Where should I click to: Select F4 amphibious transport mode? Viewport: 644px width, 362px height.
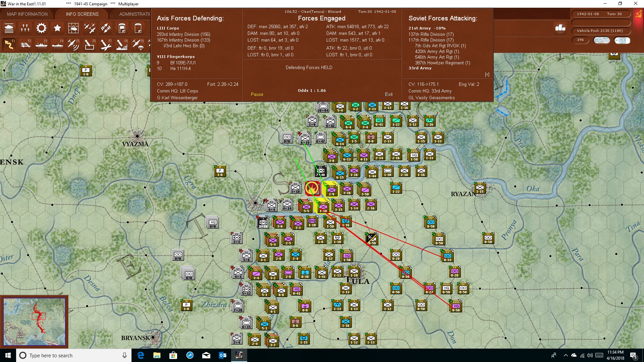coord(57,44)
